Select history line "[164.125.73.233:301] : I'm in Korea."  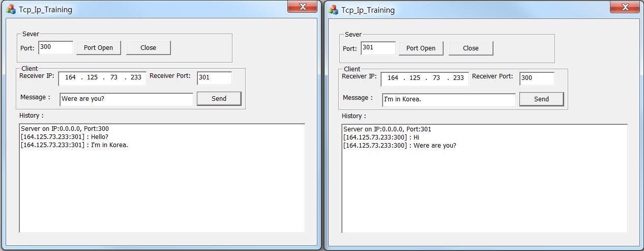click(x=75, y=145)
